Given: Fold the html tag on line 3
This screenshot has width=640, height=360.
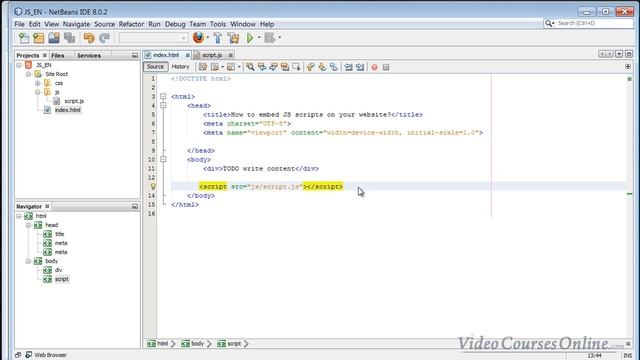Looking at the screenshot, I should pos(163,97).
